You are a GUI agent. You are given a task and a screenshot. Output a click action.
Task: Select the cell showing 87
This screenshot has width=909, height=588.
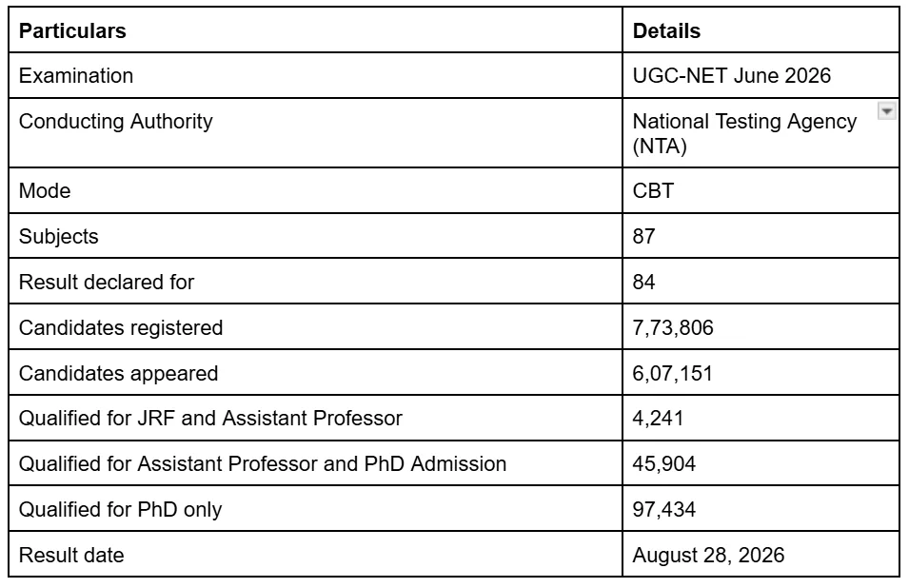761,236
